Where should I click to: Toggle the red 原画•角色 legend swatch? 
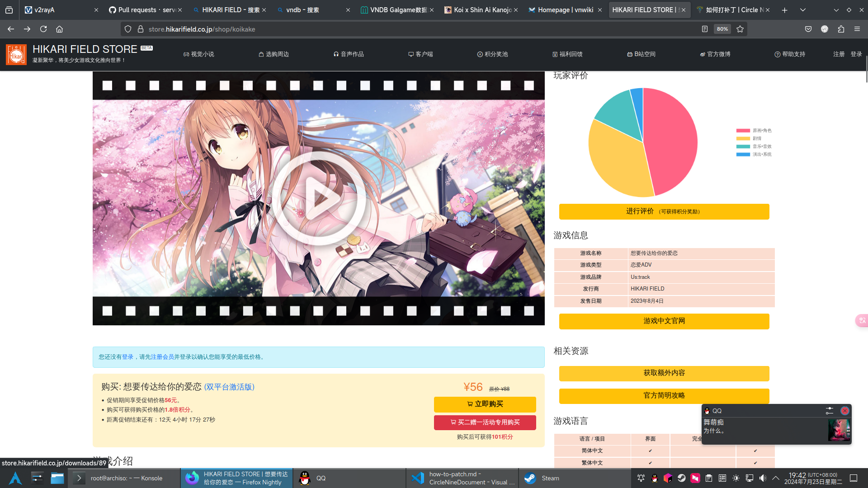[x=743, y=131]
